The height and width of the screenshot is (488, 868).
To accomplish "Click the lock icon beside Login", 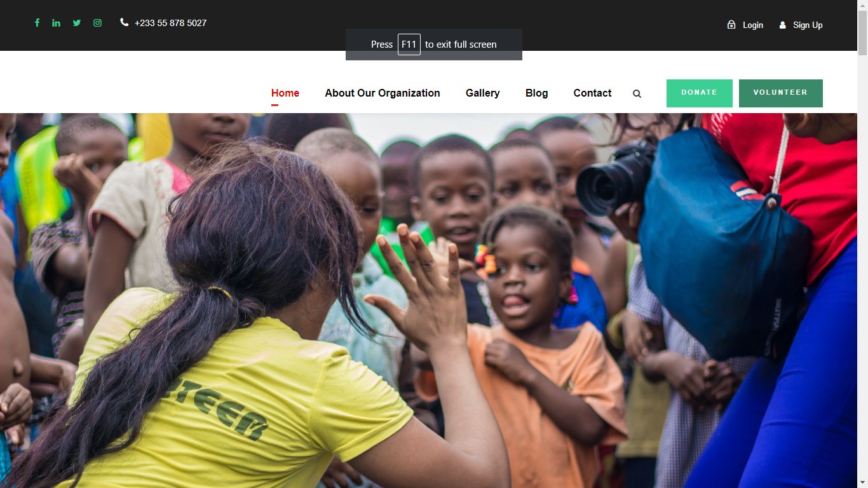I will [731, 25].
